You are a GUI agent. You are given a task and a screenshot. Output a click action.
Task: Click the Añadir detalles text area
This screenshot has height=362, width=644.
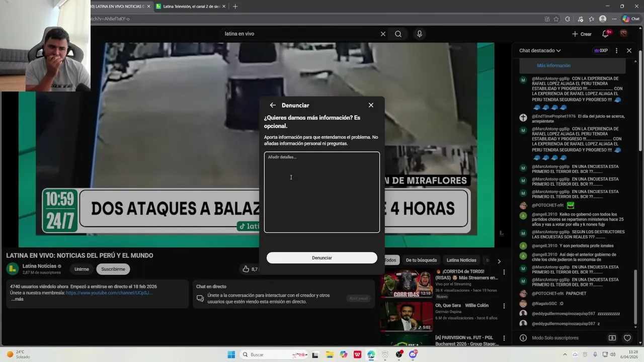click(322, 192)
